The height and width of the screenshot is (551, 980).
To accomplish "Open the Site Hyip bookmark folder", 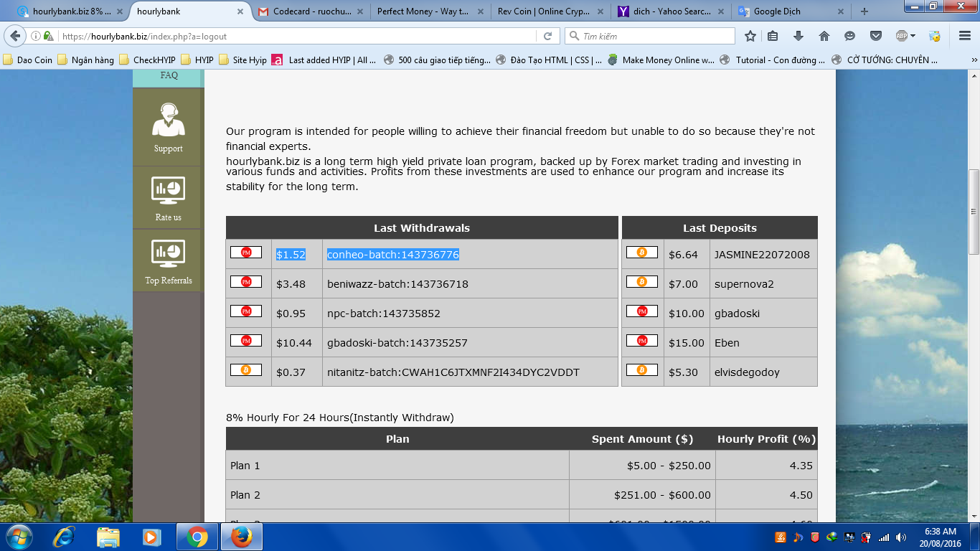I will [x=243, y=60].
